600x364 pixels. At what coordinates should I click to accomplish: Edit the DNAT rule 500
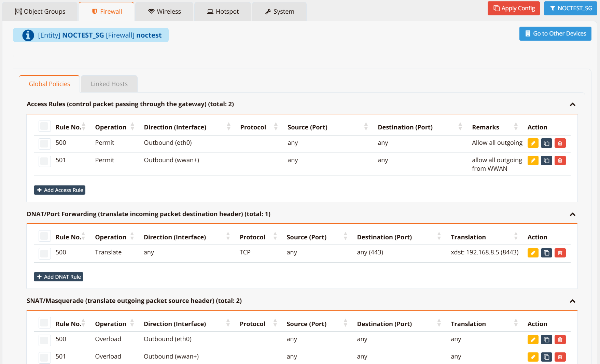[x=533, y=253]
